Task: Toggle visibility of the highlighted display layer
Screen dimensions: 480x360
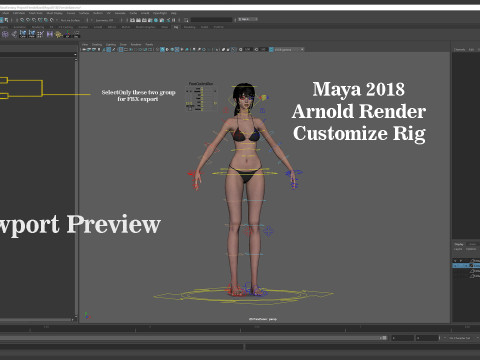Action: click(455, 266)
